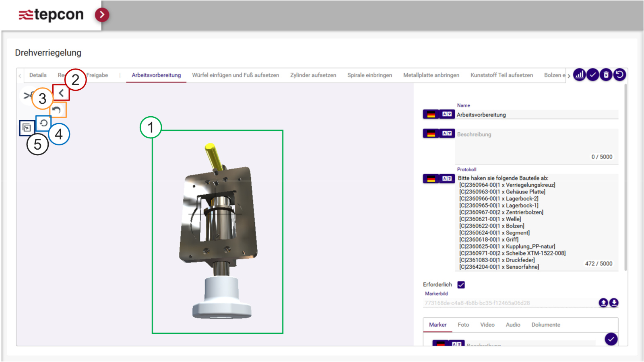
Task: Click the translate icon beside Name field
Action: 447,114
